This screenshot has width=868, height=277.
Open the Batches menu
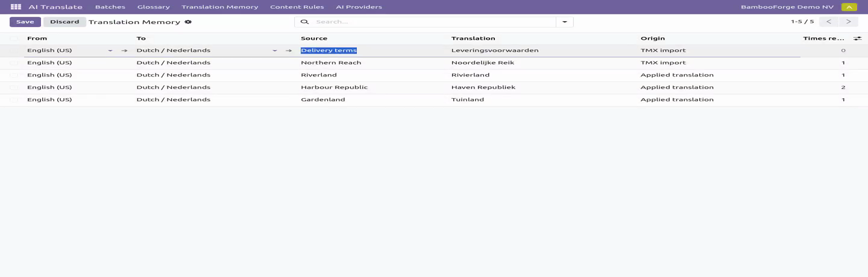coord(110,7)
